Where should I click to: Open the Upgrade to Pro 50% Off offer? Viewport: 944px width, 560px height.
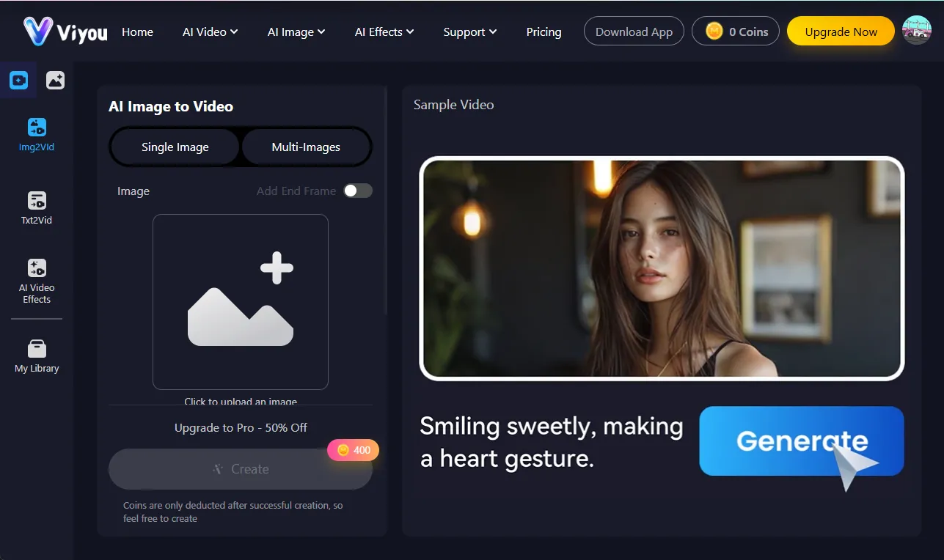(240, 427)
